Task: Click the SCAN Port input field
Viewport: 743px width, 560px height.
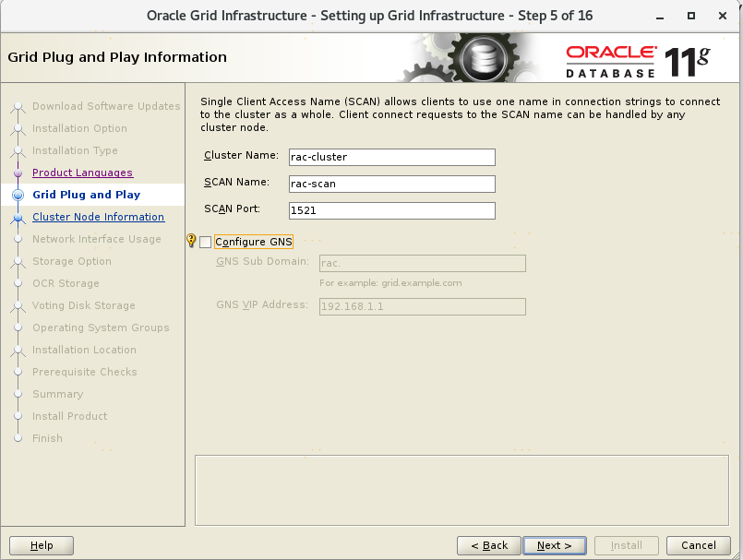Action: click(391, 210)
